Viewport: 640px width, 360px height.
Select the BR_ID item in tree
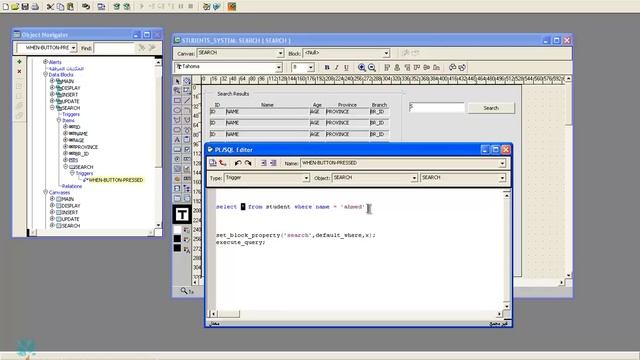81,153
